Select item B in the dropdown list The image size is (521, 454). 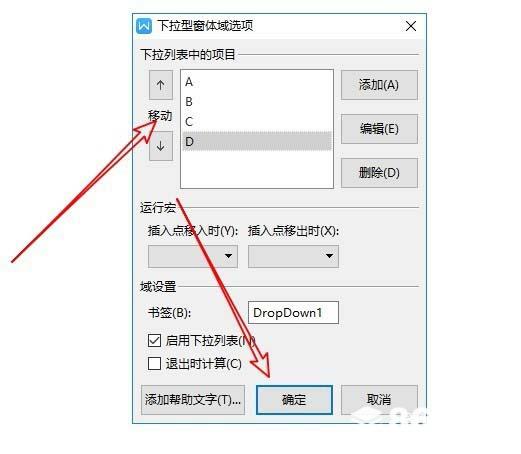click(257, 102)
